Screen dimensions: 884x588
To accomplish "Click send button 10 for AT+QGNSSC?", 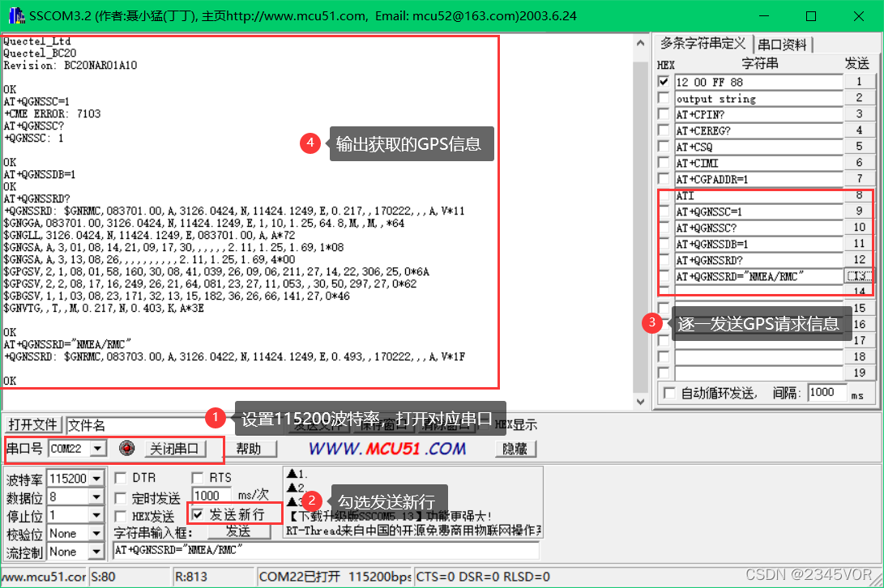I will click(x=859, y=228).
